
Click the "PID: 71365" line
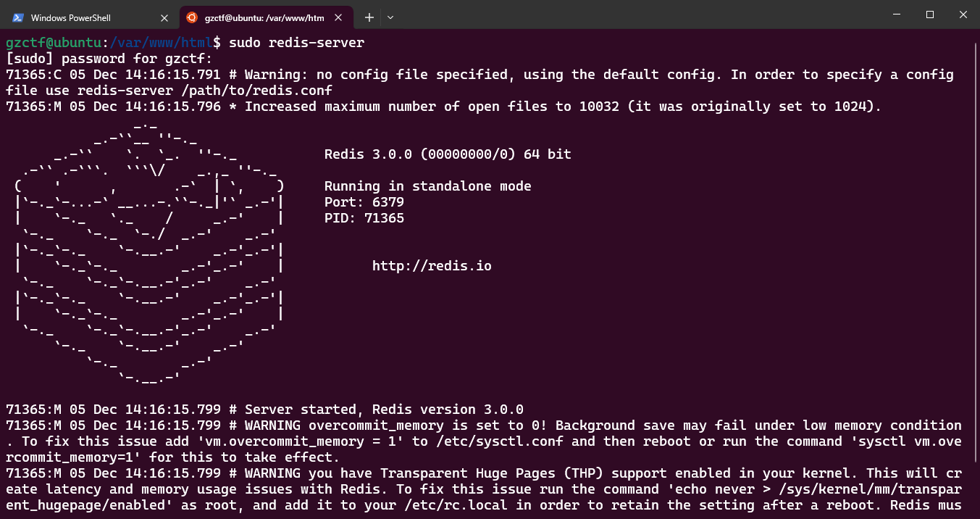(364, 218)
